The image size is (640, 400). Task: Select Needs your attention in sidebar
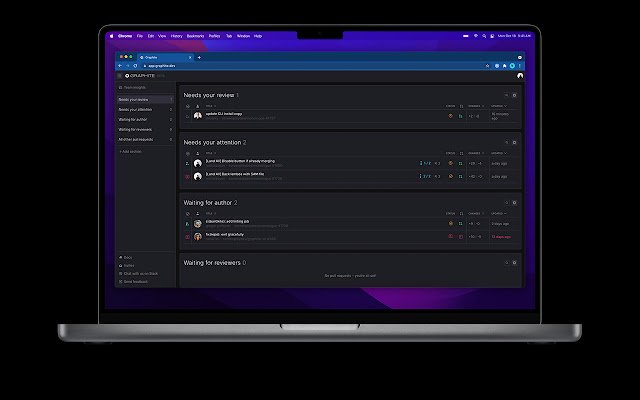click(145, 109)
